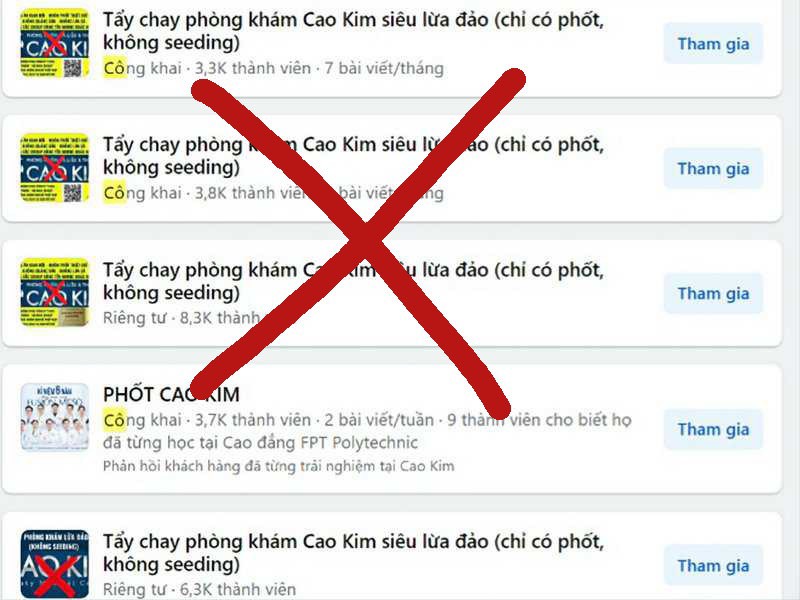Open the PHỐT CAO KIM group title
This screenshot has width=800, height=600.
(171, 394)
